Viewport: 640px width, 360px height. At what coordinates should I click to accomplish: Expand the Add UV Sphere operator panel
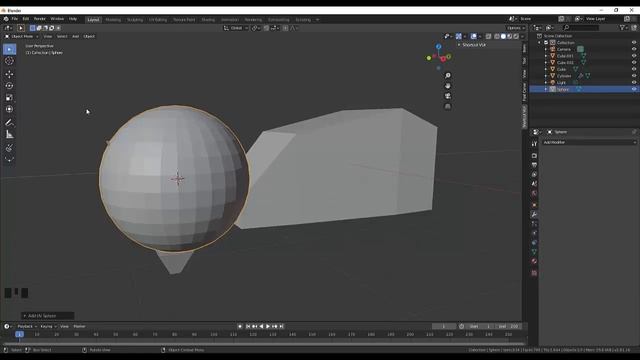[x=48, y=316]
